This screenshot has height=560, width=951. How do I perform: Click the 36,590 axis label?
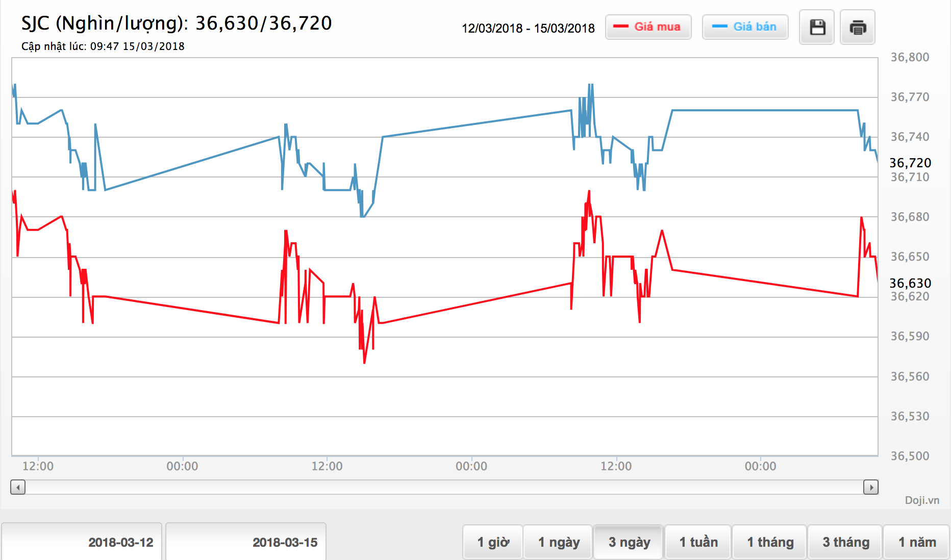coord(910,336)
